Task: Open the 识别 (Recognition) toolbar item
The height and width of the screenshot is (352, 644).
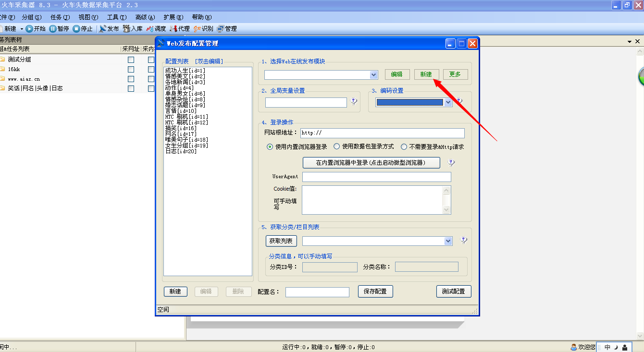Action: 203,29
